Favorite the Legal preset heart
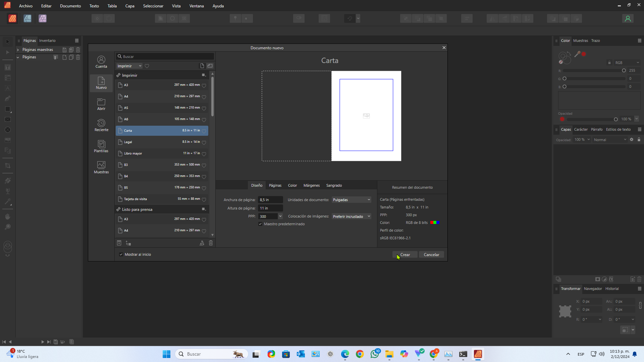The image size is (644, 362). (204, 142)
